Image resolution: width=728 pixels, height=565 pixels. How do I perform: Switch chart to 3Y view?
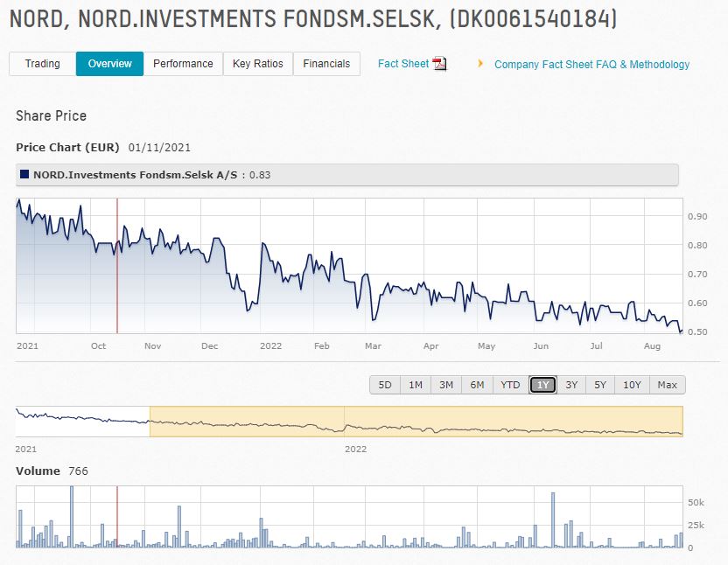[x=570, y=385]
